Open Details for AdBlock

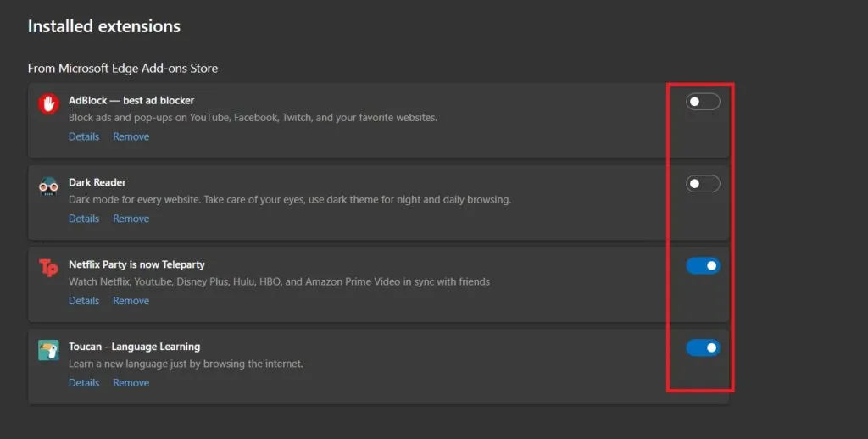click(x=84, y=136)
